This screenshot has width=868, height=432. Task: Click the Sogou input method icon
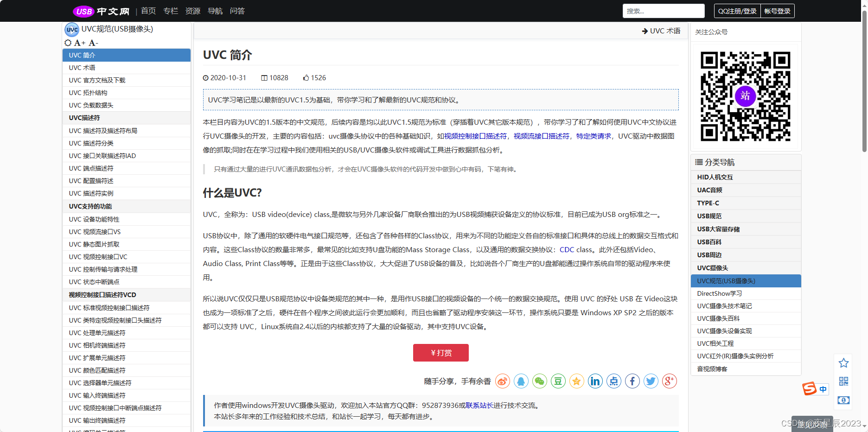810,388
